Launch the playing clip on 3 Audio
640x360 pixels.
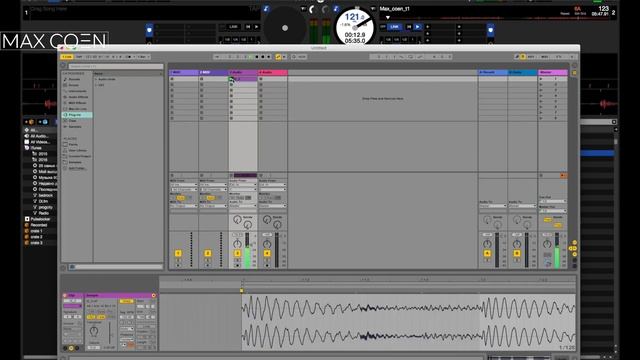coord(231,79)
